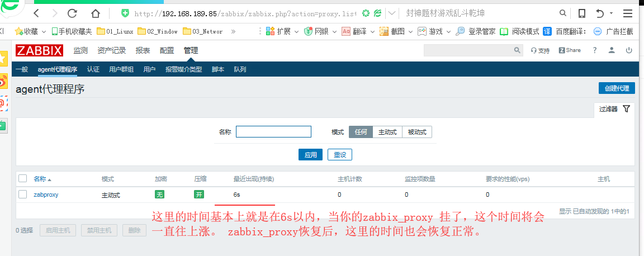Click the mobile device view icon

click(582, 13)
